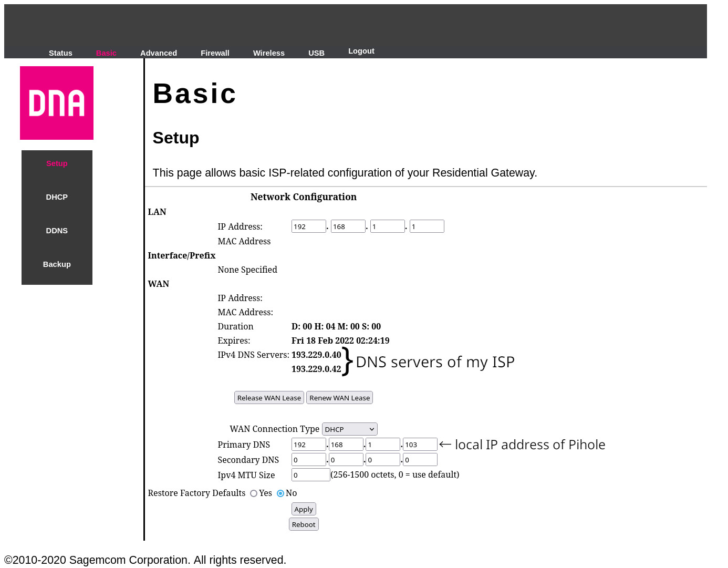Open the Status tab
This screenshot has height=568, width=728.
(x=60, y=53)
